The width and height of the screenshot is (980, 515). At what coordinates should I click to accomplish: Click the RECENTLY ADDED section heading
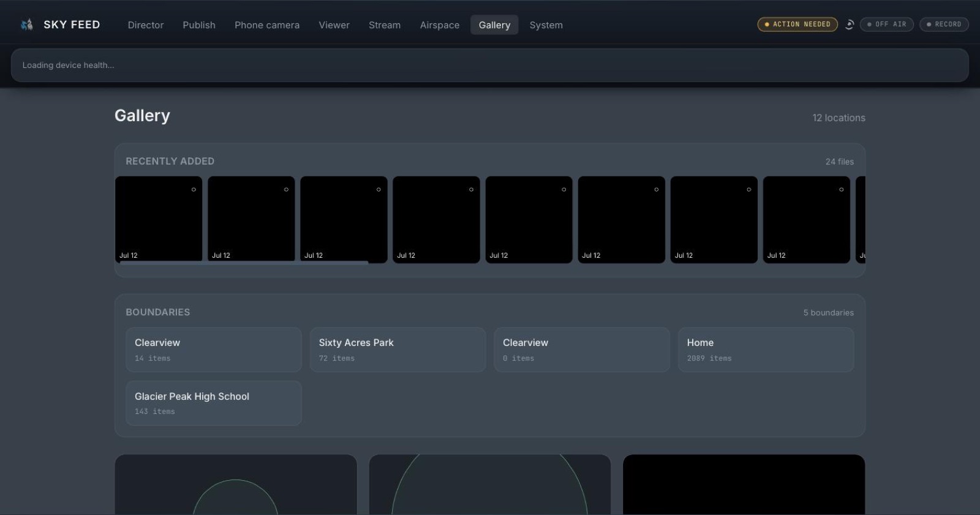[170, 161]
